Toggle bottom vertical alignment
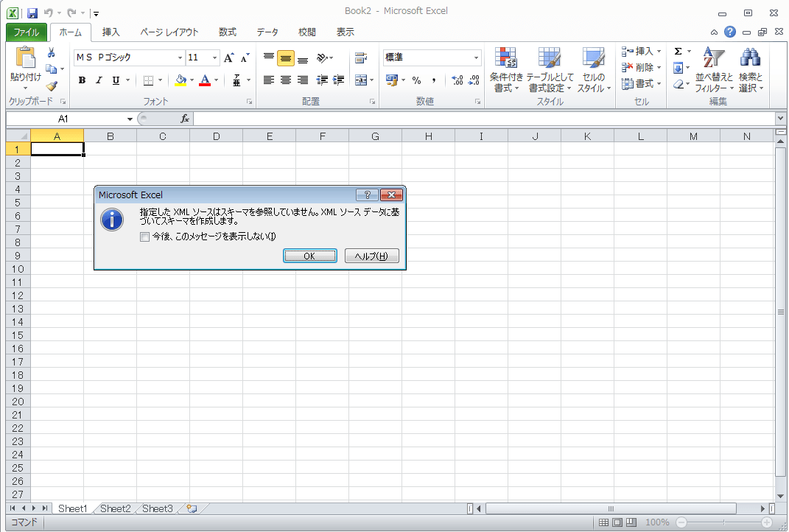 pyautogui.click(x=303, y=58)
